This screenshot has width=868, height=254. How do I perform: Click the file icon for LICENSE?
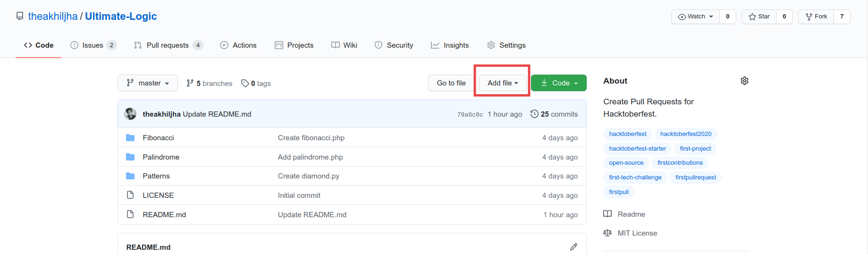coord(130,195)
